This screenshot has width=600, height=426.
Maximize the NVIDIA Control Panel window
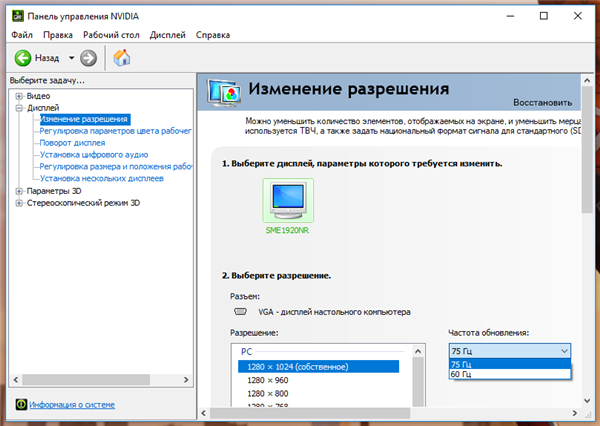point(544,16)
